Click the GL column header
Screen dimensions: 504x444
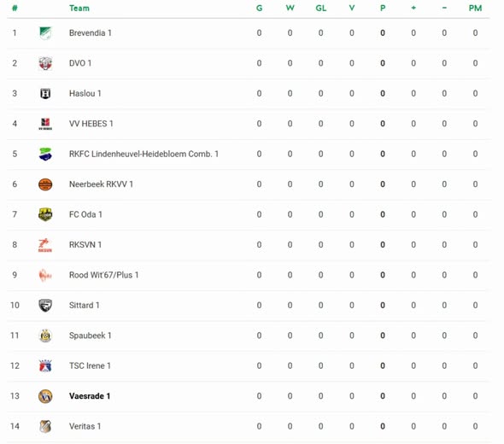pyautogui.click(x=321, y=8)
